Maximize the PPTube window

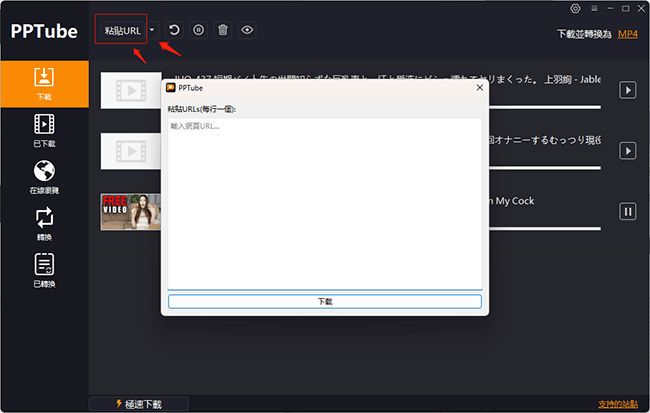[x=626, y=8]
